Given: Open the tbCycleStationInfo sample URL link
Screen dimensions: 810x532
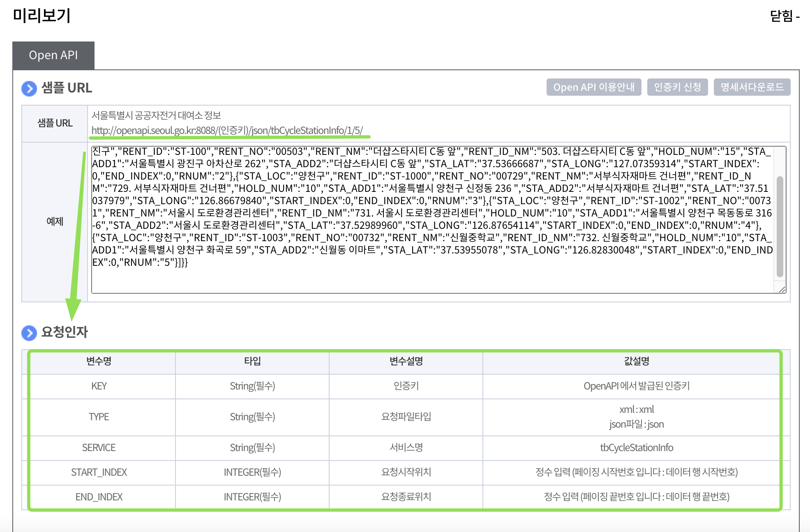Looking at the screenshot, I should click(227, 131).
